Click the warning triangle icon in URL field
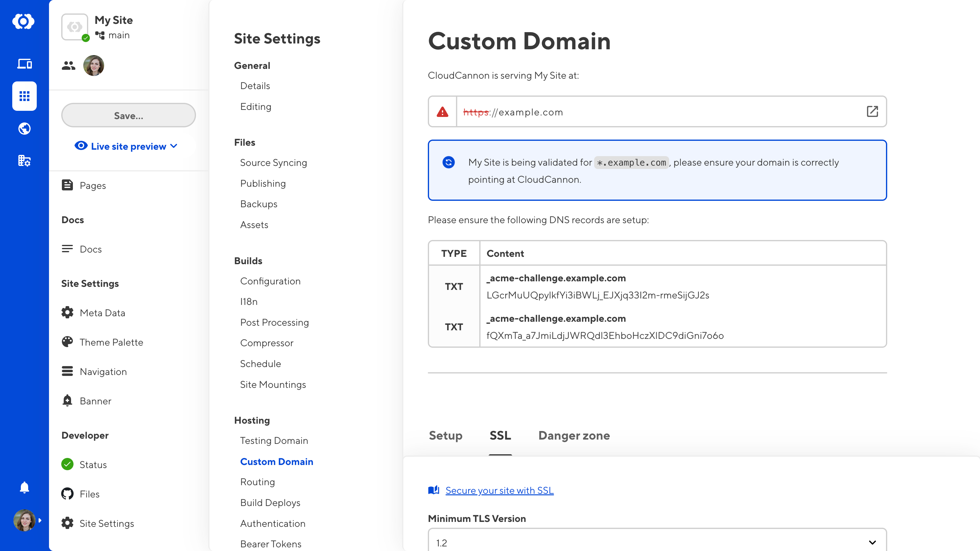This screenshot has height=551, width=980. 443,112
